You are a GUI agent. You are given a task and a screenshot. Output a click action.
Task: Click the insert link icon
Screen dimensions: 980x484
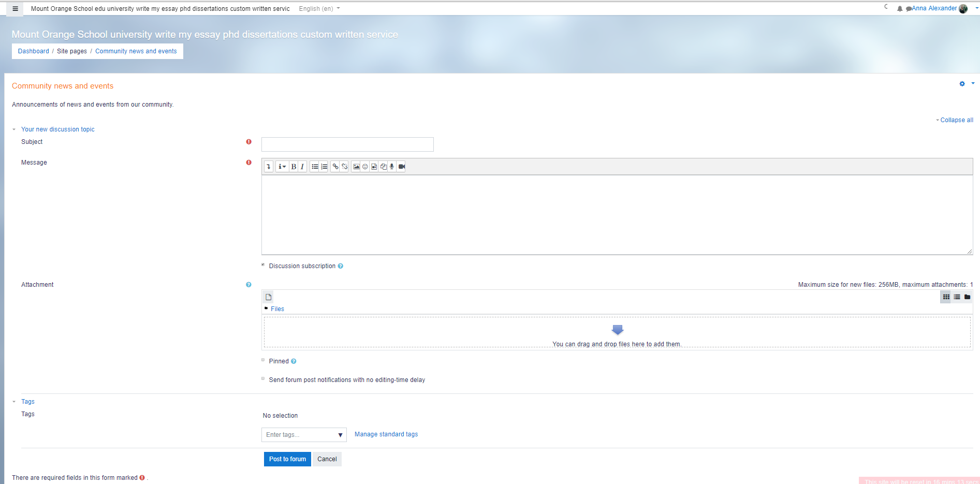pyautogui.click(x=335, y=167)
